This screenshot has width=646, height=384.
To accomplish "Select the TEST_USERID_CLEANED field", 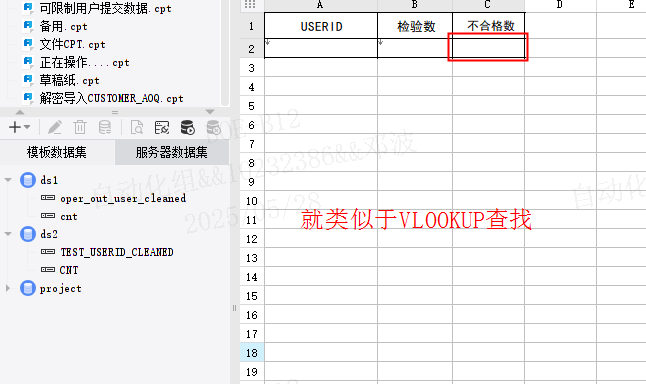I will pos(117,252).
